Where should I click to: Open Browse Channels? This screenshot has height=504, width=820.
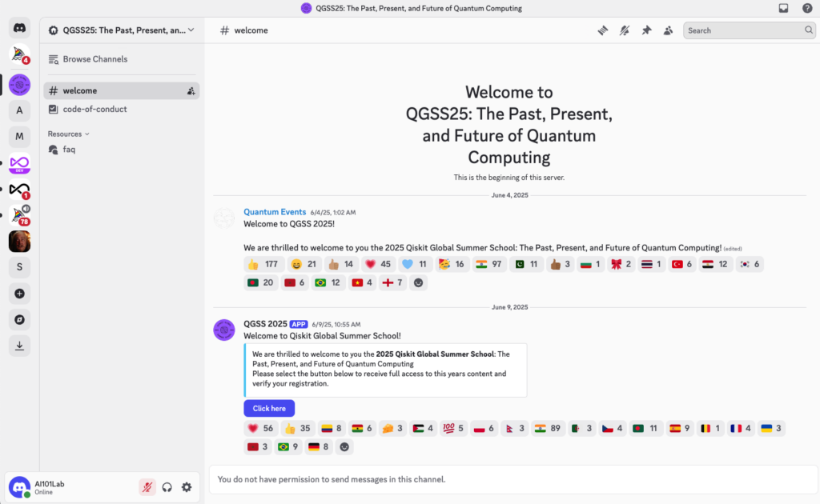[x=122, y=59]
